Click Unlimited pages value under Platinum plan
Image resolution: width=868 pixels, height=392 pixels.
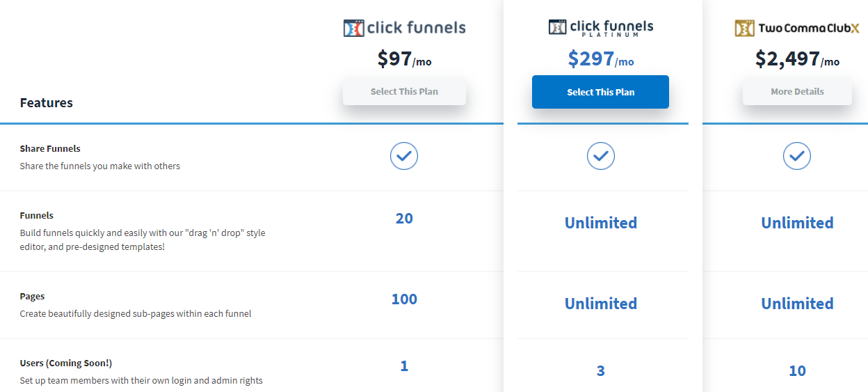600,304
